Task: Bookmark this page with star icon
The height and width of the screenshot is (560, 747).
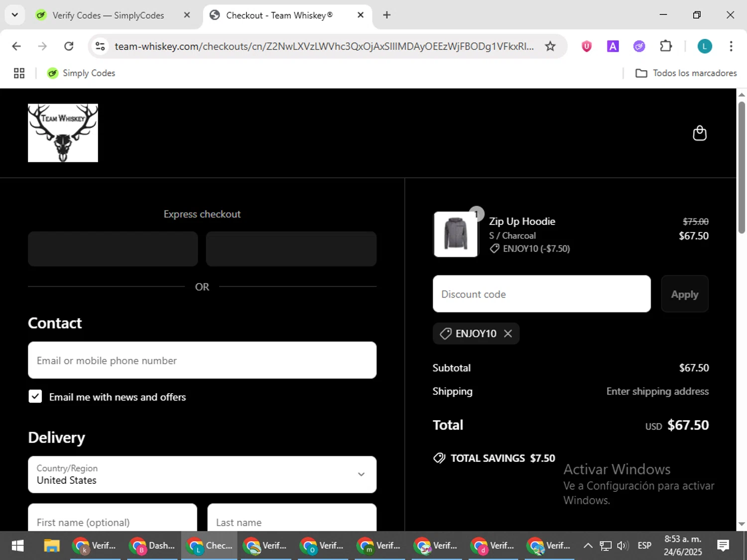Action: 550,46
